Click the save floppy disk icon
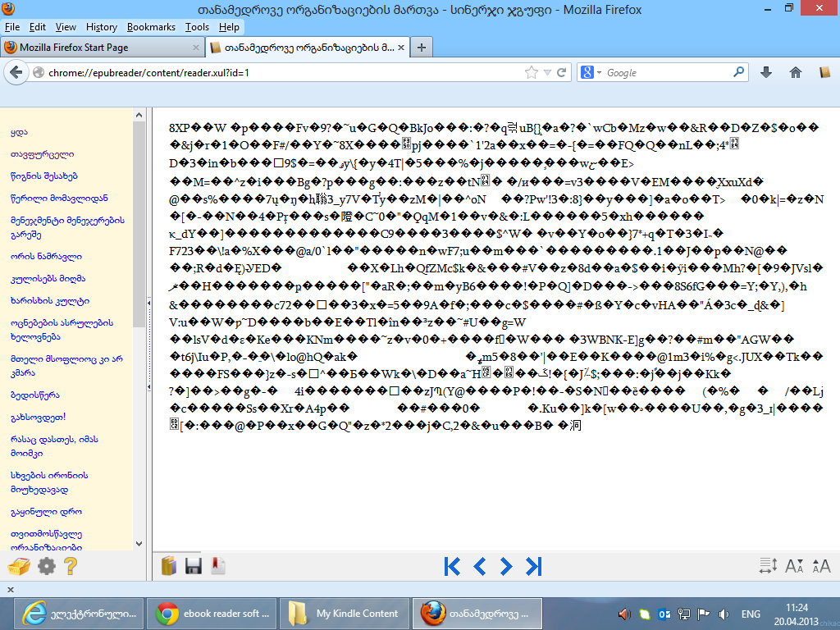 194,566
